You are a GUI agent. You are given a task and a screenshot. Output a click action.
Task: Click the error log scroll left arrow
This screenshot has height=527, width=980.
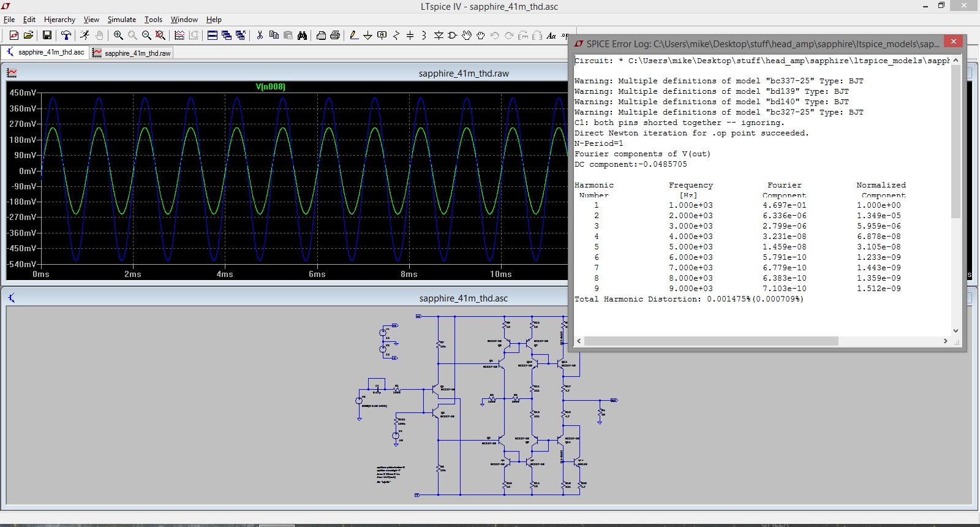[x=579, y=341]
